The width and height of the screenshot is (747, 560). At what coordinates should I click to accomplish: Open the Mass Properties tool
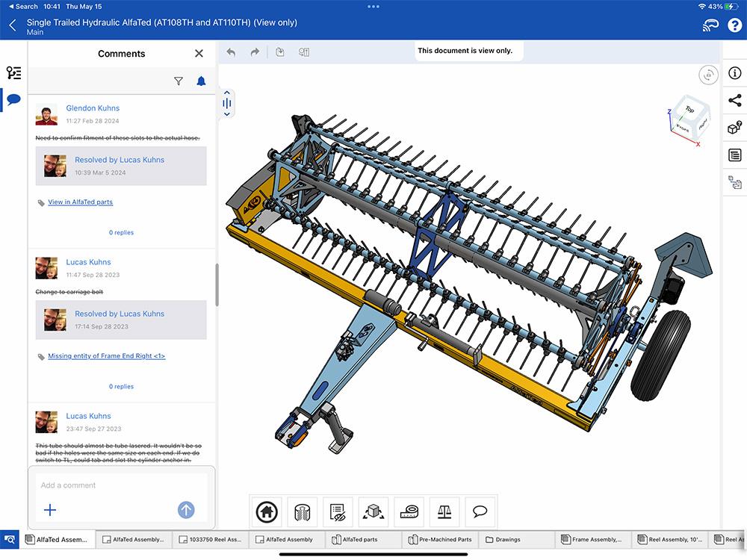[444, 512]
